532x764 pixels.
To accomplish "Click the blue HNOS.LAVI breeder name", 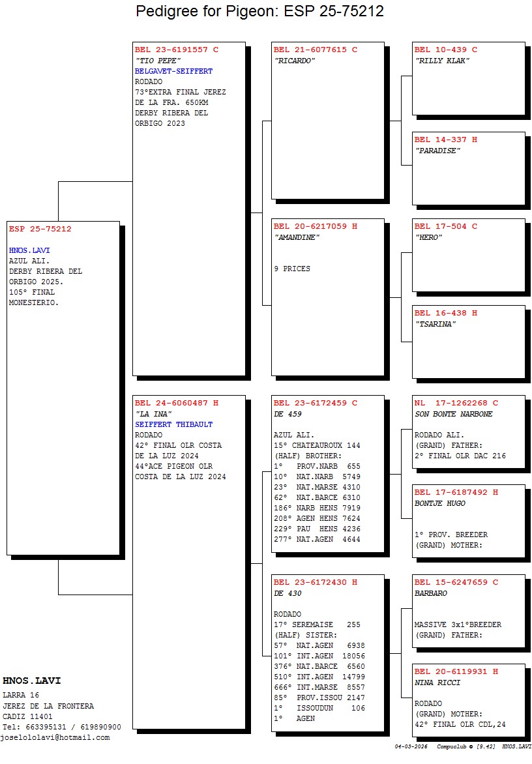I will pos(29,250).
